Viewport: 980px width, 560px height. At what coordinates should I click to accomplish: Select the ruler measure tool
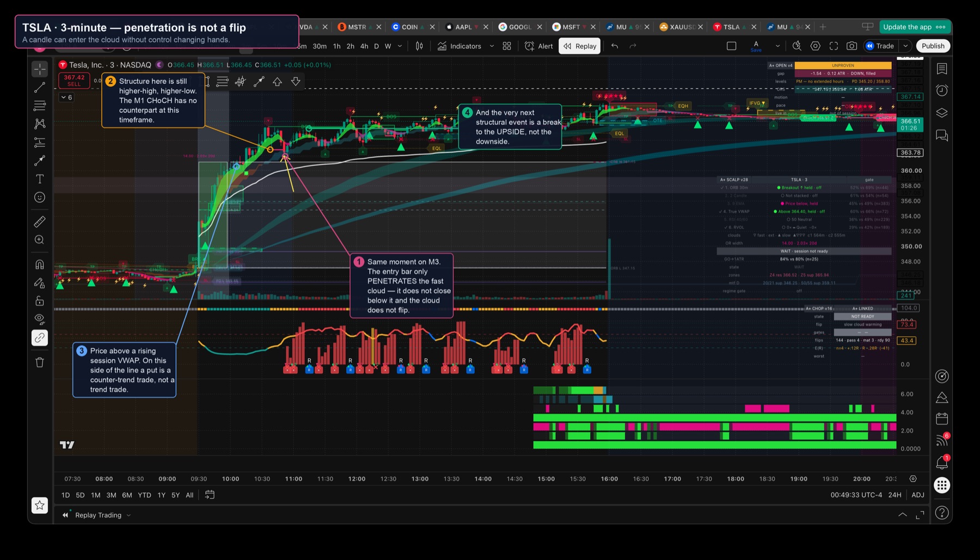pyautogui.click(x=40, y=221)
